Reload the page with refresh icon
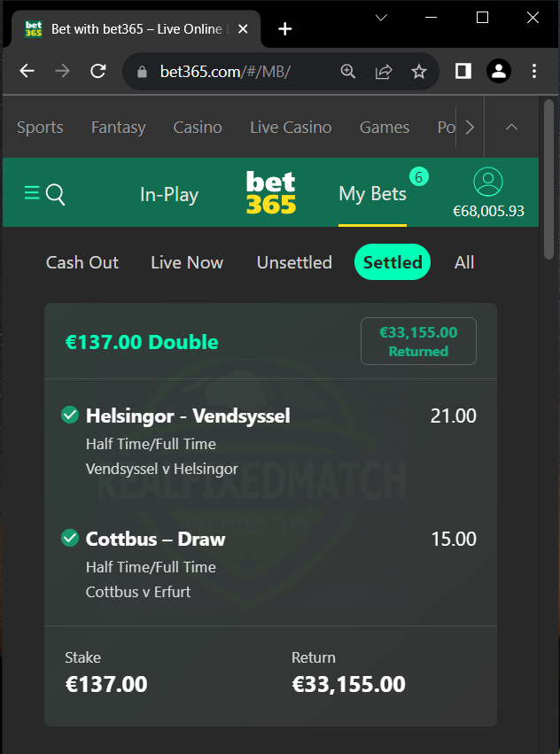The width and height of the screenshot is (560, 754). [98, 72]
